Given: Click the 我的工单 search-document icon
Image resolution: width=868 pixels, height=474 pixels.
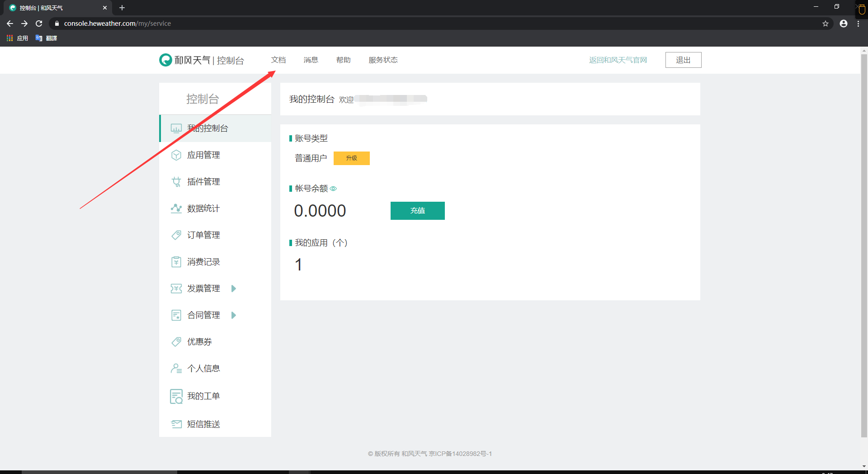Looking at the screenshot, I should click(x=176, y=397).
